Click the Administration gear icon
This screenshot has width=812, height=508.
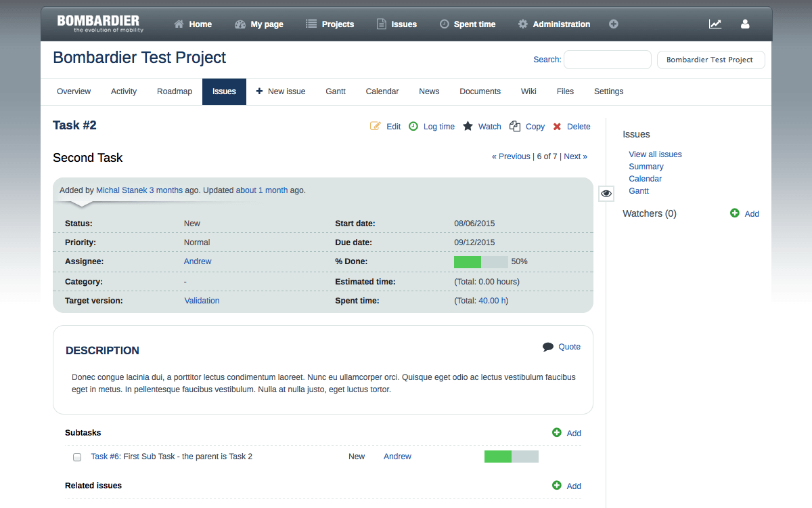[x=522, y=24]
